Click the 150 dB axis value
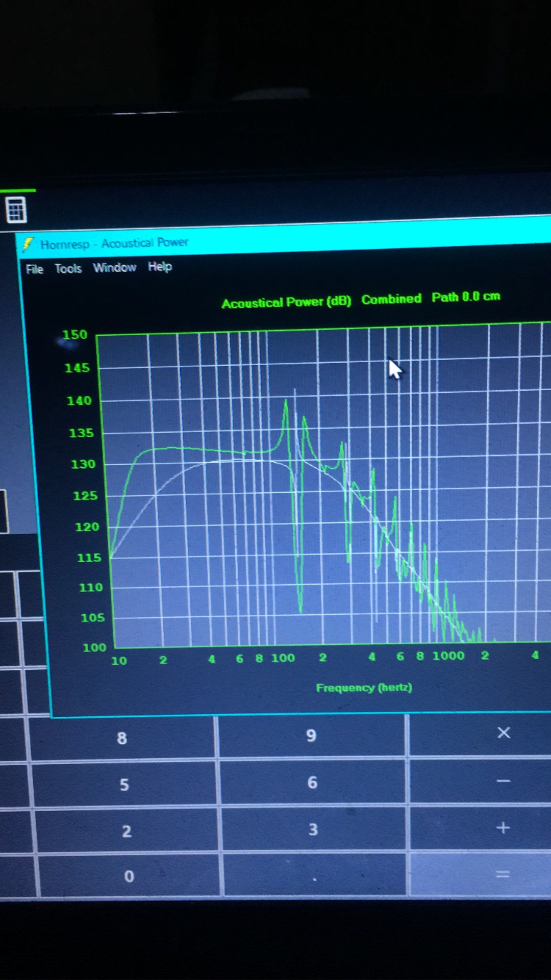The height and width of the screenshot is (980, 551). tap(75, 335)
